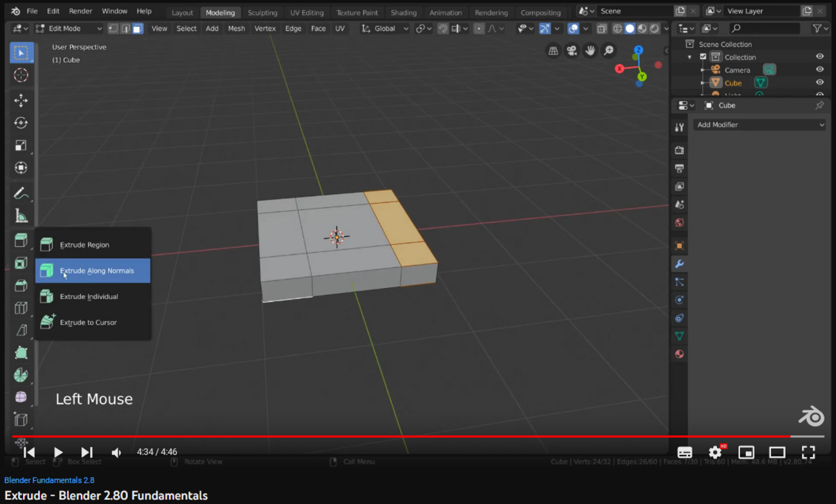Switch to the Sculpting workspace tab
The image size is (836, 504).
click(x=262, y=12)
